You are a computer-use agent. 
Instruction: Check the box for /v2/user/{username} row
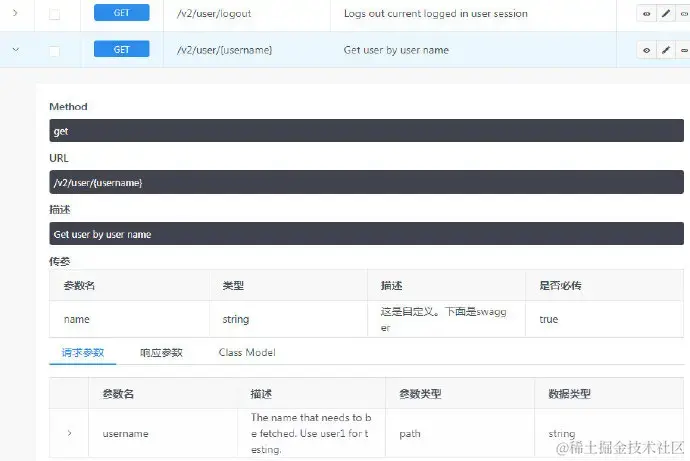point(54,51)
